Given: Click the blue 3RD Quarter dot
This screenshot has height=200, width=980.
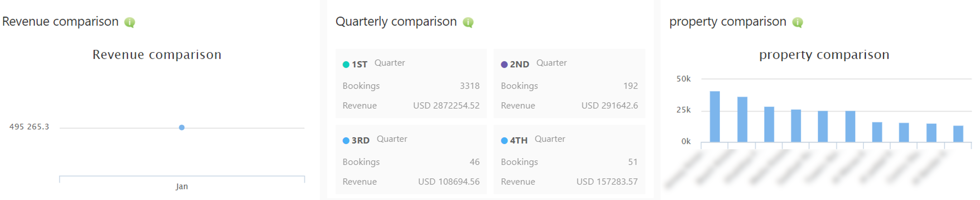Looking at the screenshot, I should pyautogui.click(x=346, y=141).
